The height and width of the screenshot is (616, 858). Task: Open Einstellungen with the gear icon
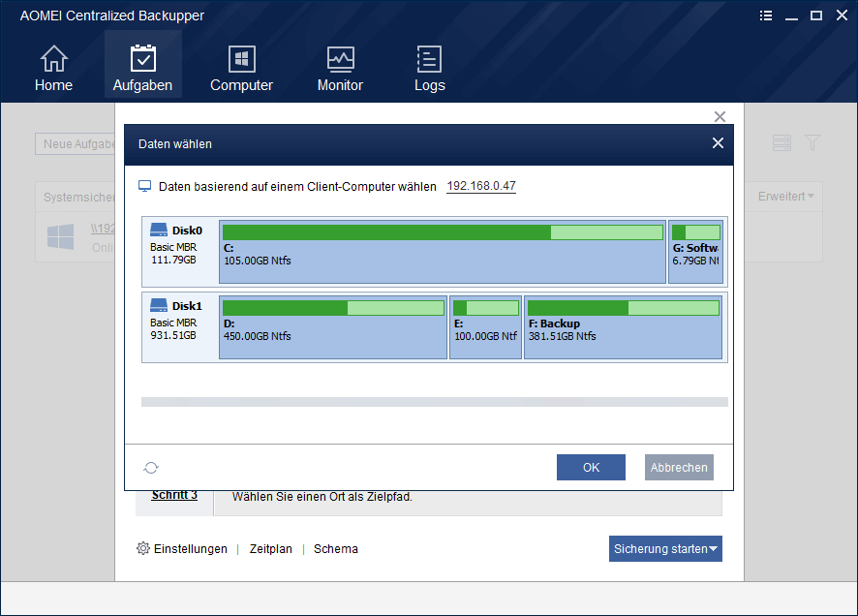tap(182, 549)
